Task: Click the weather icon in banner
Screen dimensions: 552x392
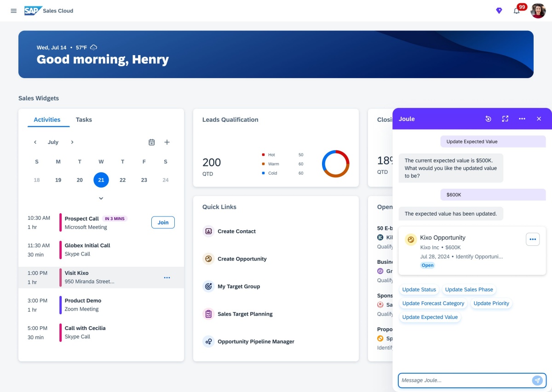Action: click(94, 47)
